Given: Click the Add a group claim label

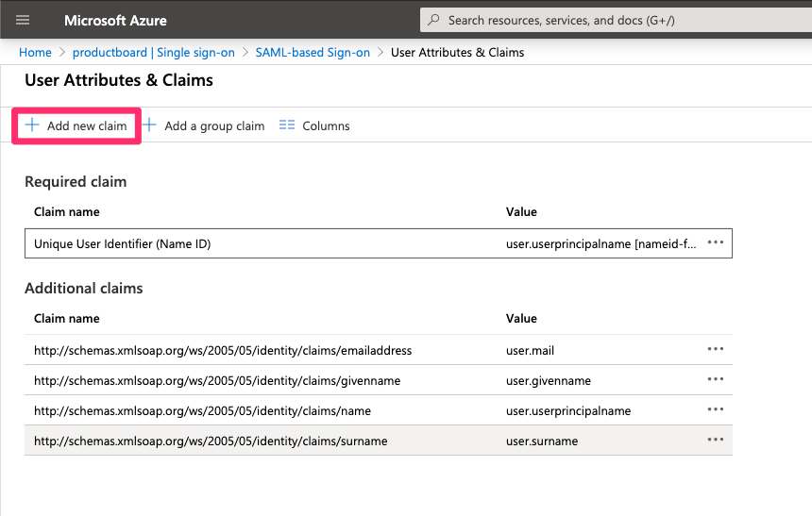Looking at the screenshot, I should tap(213, 125).
